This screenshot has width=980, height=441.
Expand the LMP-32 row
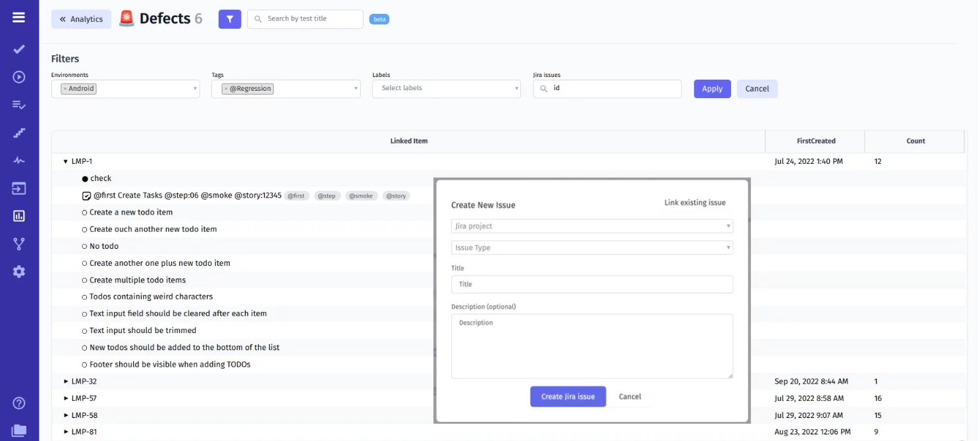pos(66,381)
